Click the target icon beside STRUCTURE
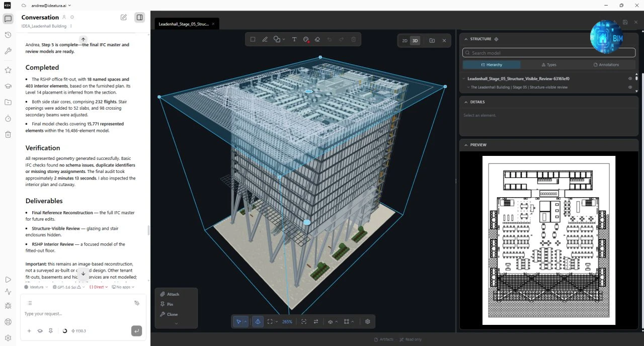This screenshot has height=346, width=644. [x=496, y=39]
